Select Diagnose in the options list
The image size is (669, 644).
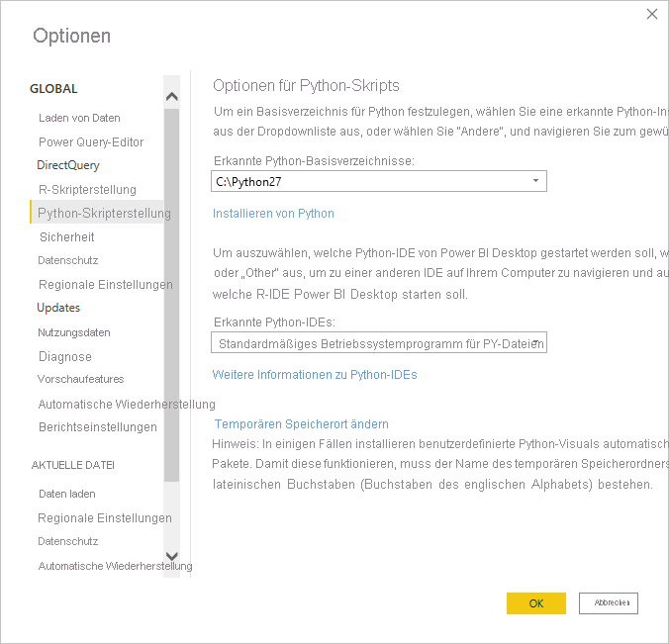(65, 356)
